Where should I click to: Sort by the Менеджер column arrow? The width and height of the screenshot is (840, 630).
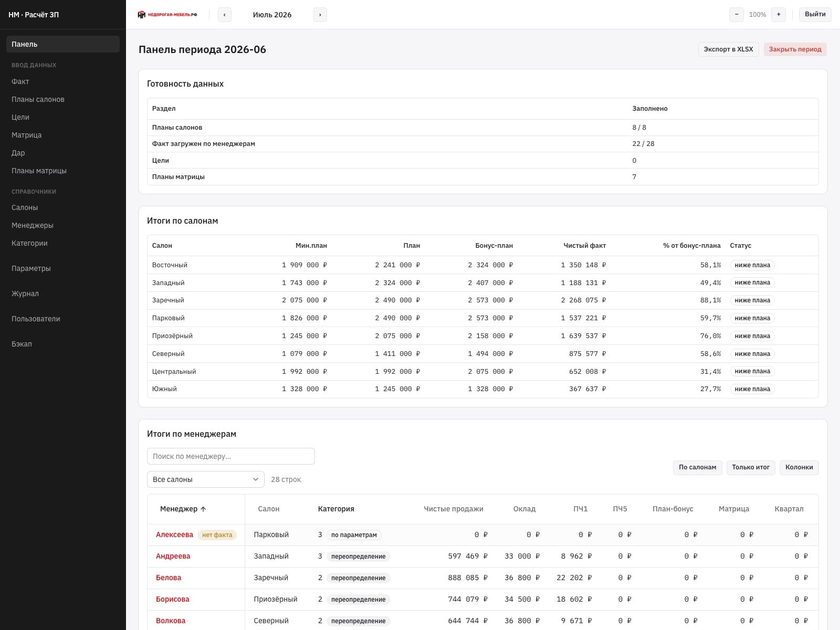point(203,509)
